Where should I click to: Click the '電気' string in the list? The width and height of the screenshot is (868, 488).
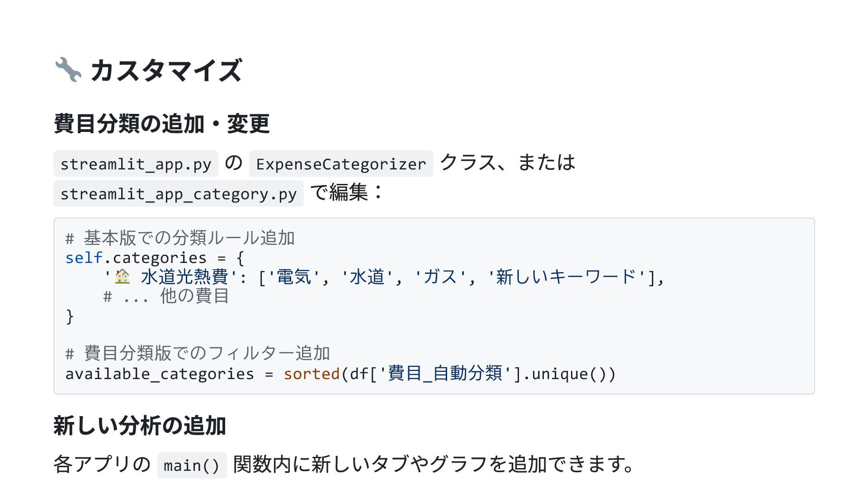pyautogui.click(x=294, y=277)
